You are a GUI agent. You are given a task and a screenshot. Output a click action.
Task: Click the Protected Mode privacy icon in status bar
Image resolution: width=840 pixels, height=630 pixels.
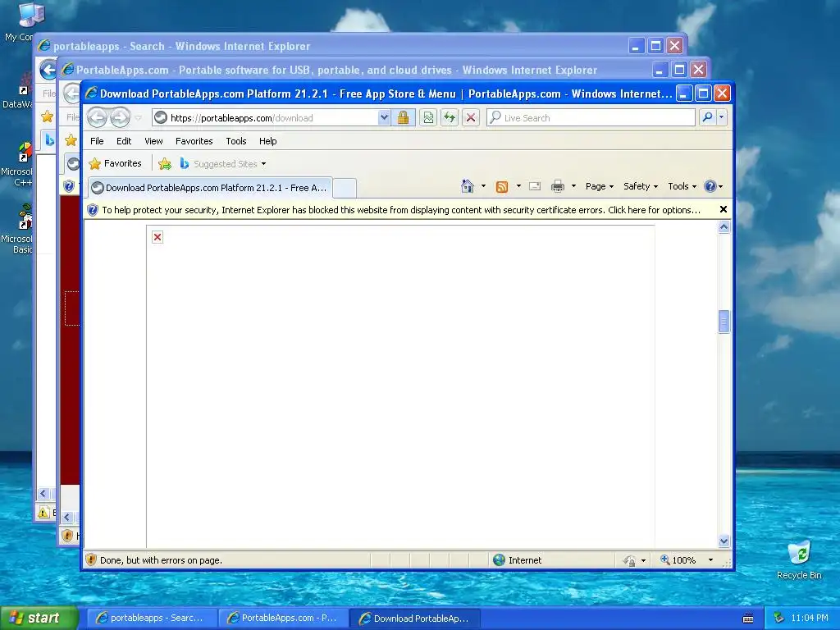[630, 560]
